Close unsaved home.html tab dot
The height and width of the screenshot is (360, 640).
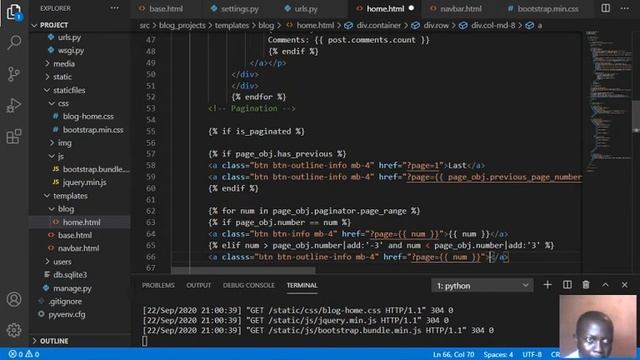coord(411,8)
